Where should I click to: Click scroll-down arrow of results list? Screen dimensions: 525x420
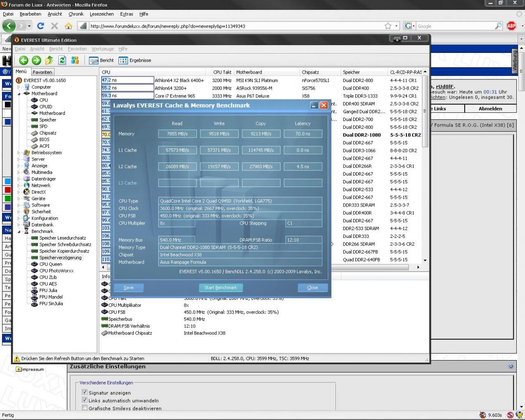(x=425, y=261)
